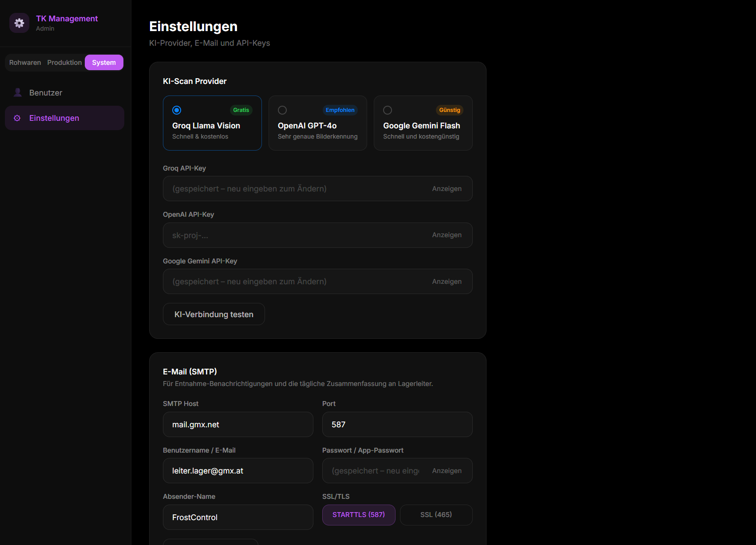Show the Groq API-Key via Anzeigen
Viewport: 756px width, 545px height.
(x=447, y=188)
